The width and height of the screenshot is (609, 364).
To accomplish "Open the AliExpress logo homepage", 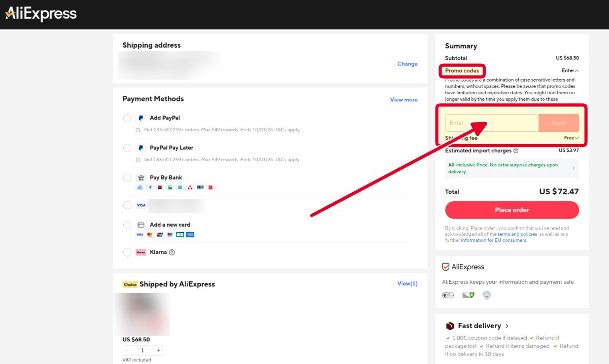I will (x=41, y=14).
